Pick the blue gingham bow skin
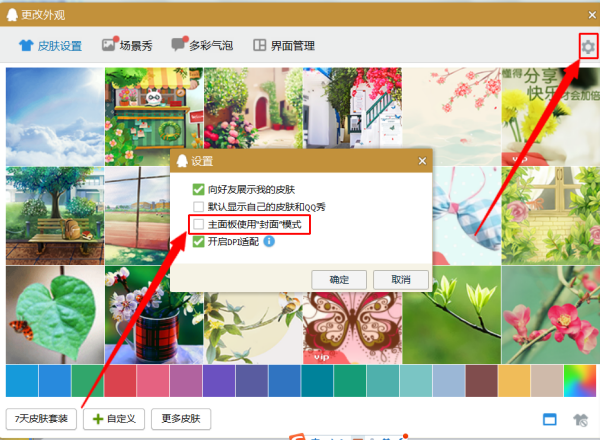Image resolution: width=600 pixels, height=440 pixels. pos(467,216)
